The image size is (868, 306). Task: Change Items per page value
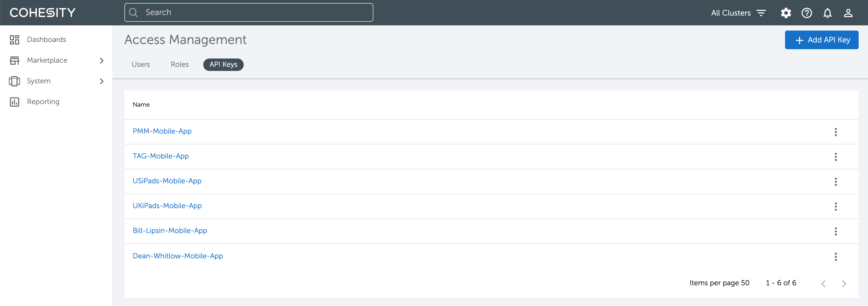pyautogui.click(x=745, y=283)
